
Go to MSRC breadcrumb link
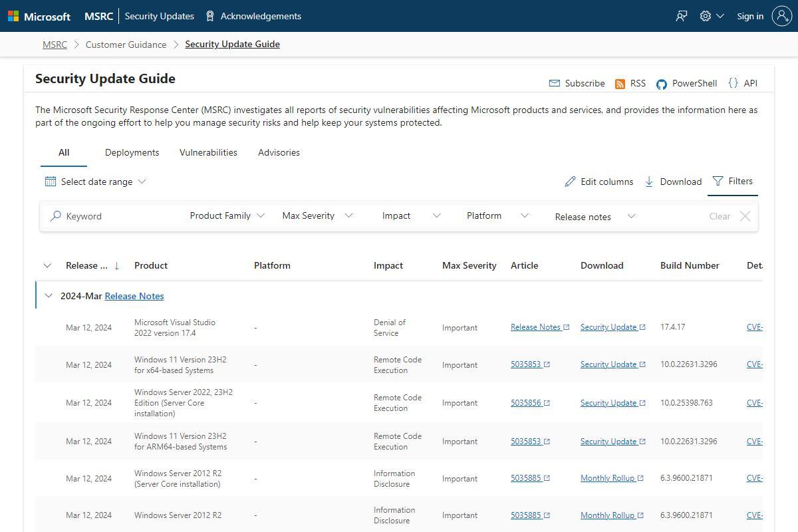pyautogui.click(x=55, y=45)
